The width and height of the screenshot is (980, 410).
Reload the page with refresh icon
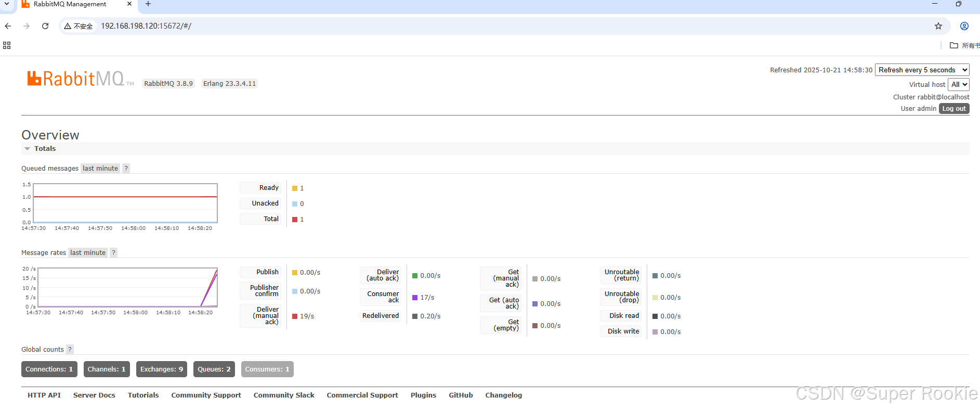tap(45, 26)
